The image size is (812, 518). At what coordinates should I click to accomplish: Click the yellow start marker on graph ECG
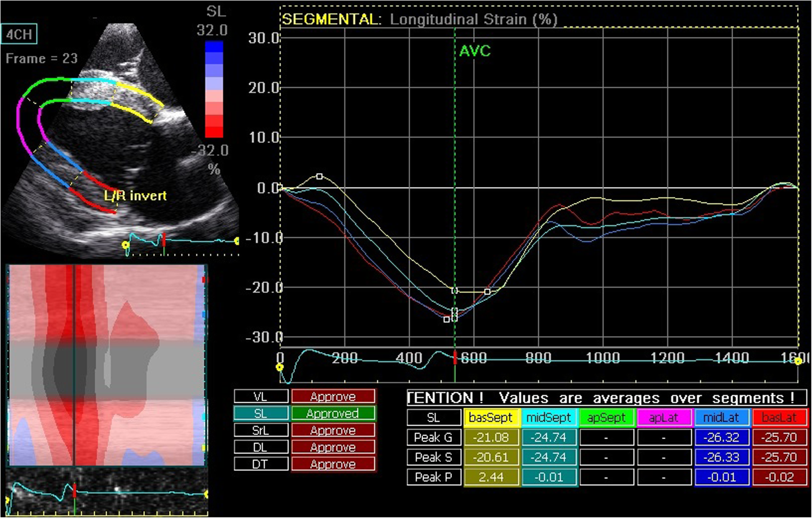click(280, 367)
